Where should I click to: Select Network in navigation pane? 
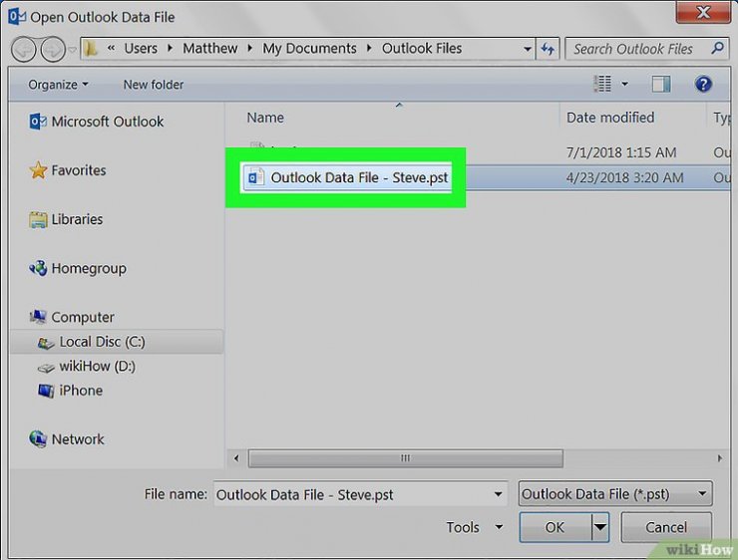pyautogui.click(x=78, y=439)
